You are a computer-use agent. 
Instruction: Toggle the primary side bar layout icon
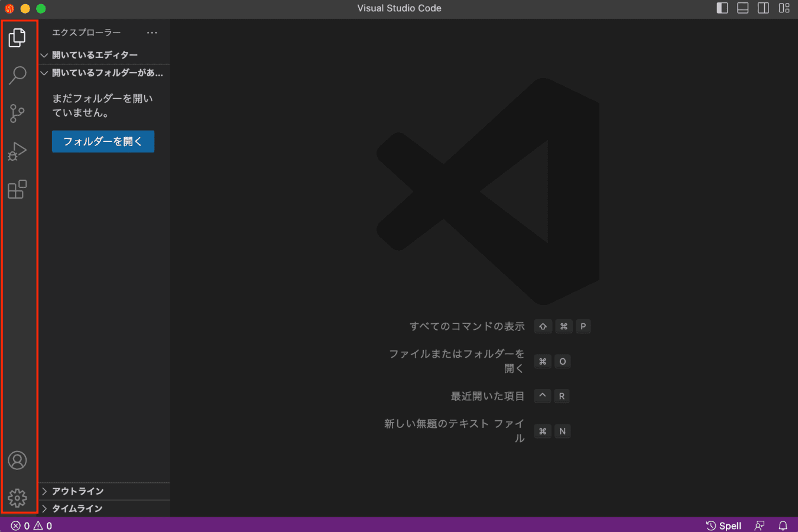[x=722, y=8]
